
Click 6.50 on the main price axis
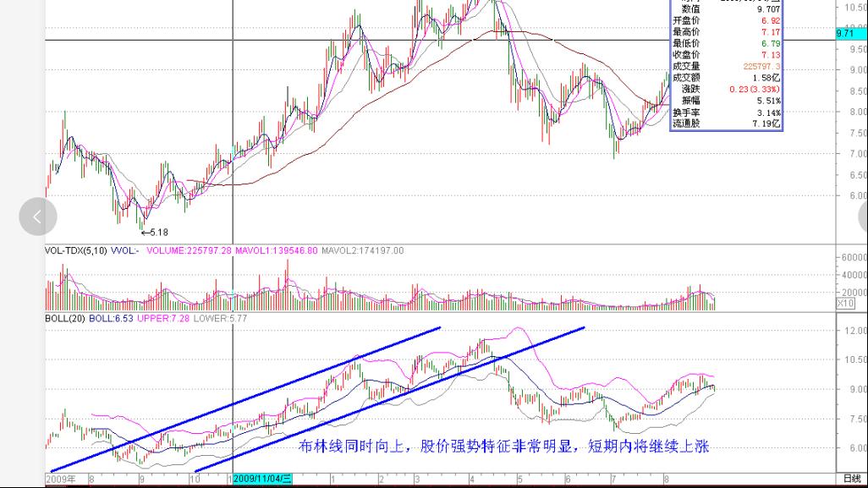856,175
